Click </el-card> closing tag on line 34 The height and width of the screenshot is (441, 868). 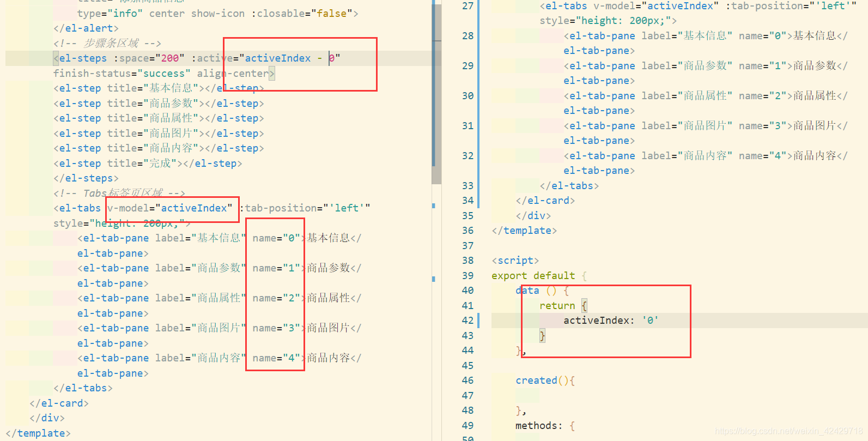coord(545,201)
